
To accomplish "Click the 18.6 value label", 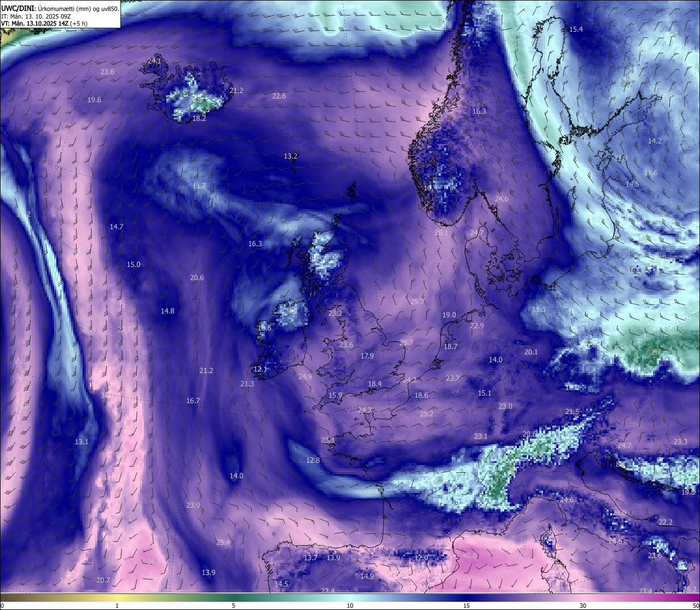I will click(x=421, y=395).
